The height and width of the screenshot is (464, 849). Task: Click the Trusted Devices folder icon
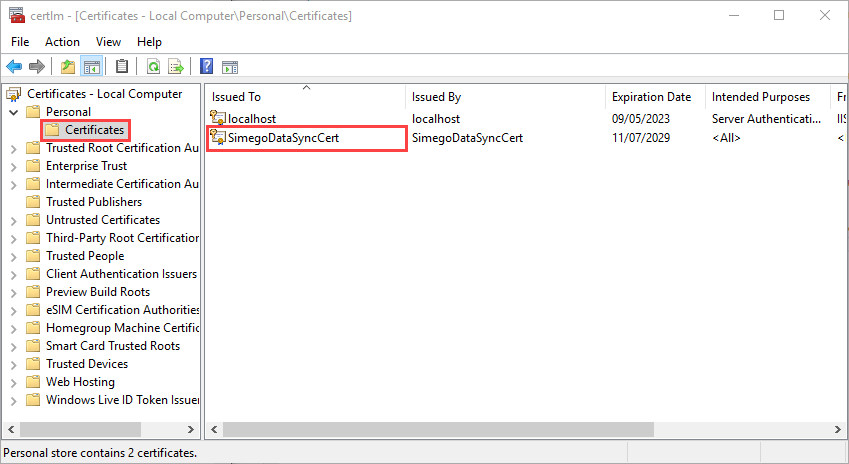point(34,364)
